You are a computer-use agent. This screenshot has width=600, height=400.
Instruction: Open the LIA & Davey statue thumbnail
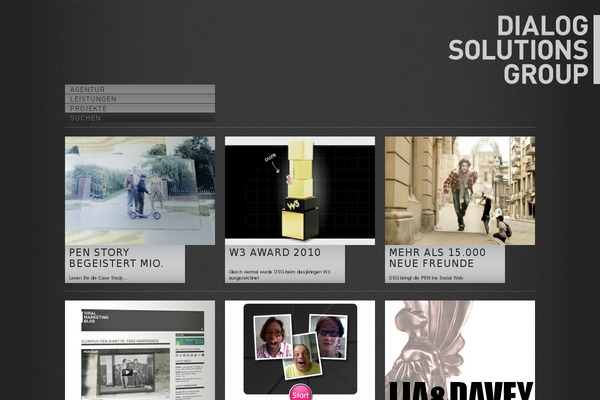[460, 350]
